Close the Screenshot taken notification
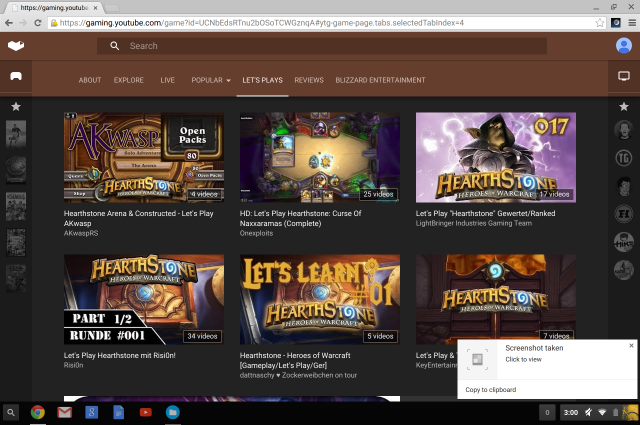 click(x=631, y=345)
